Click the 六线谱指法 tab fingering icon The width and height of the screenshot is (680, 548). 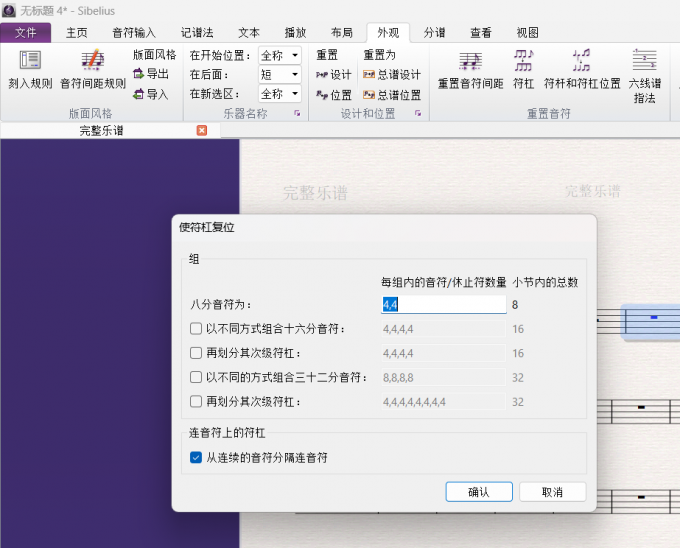[645, 76]
